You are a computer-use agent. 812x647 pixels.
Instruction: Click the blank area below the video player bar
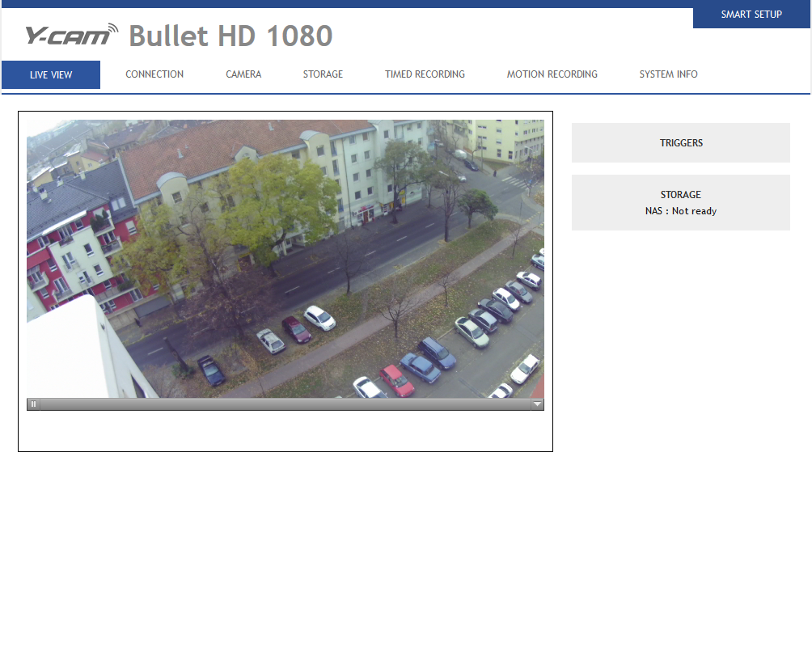coord(285,431)
